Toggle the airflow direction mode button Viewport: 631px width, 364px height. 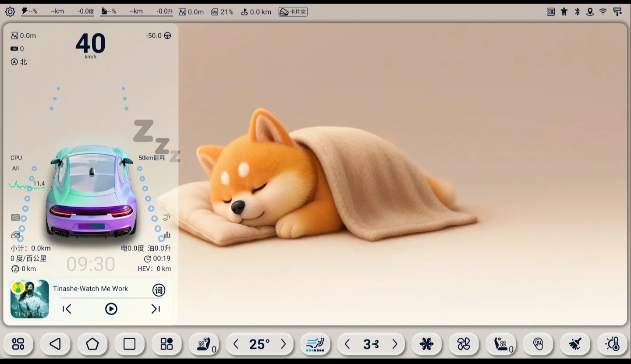point(315,344)
